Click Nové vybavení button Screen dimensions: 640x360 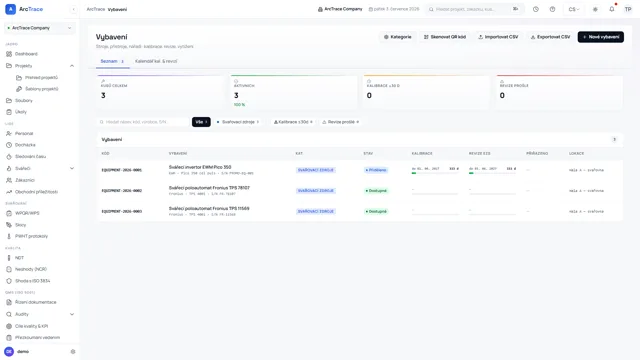click(600, 37)
